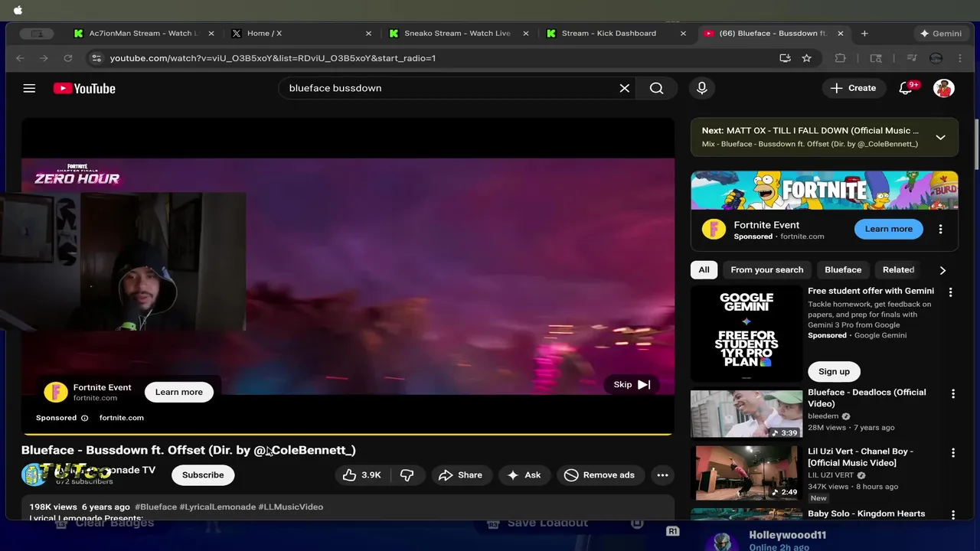Click the address bar URL
This screenshot has height=551, width=980.
(x=273, y=58)
